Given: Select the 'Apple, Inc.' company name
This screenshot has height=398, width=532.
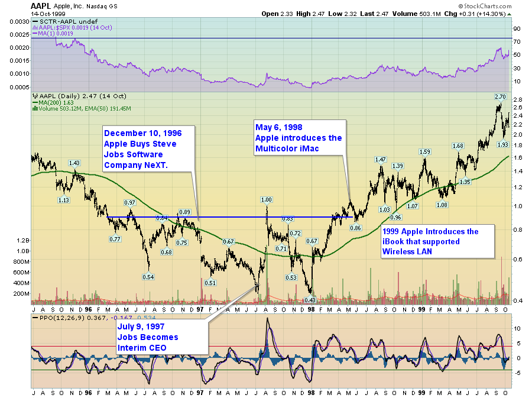Looking at the screenshot, I should [69, 6].
